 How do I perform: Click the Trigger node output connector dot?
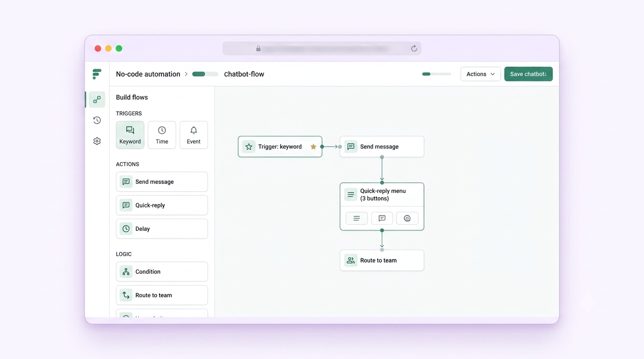[322, 147]
